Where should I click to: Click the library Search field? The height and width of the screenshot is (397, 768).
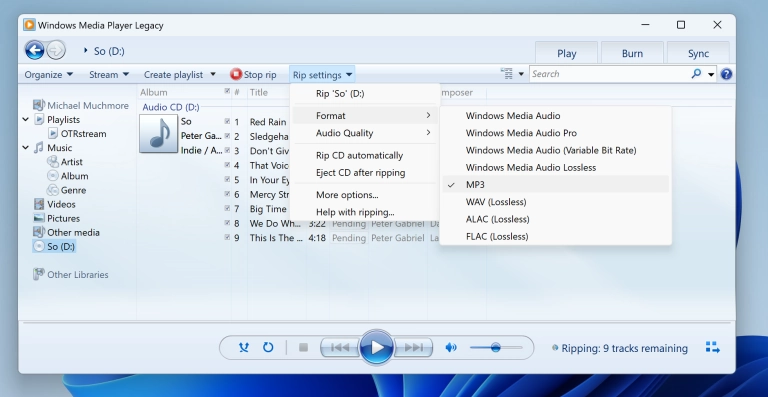pos(609,74)
